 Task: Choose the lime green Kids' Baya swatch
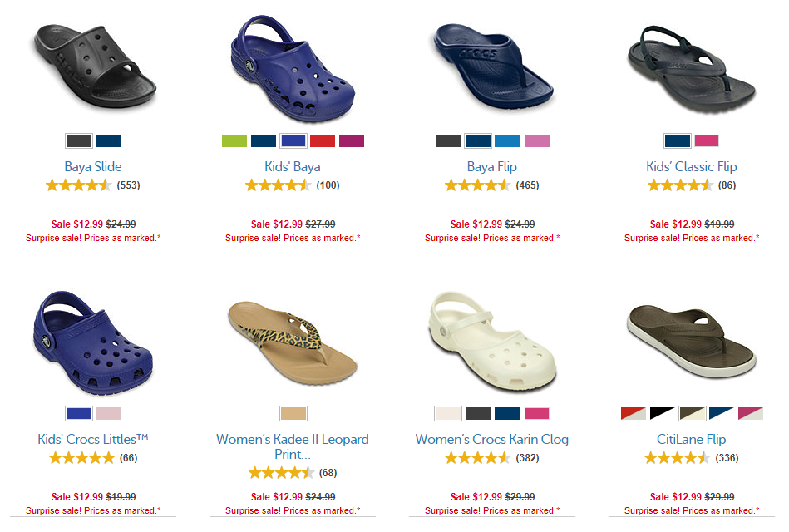234,141
